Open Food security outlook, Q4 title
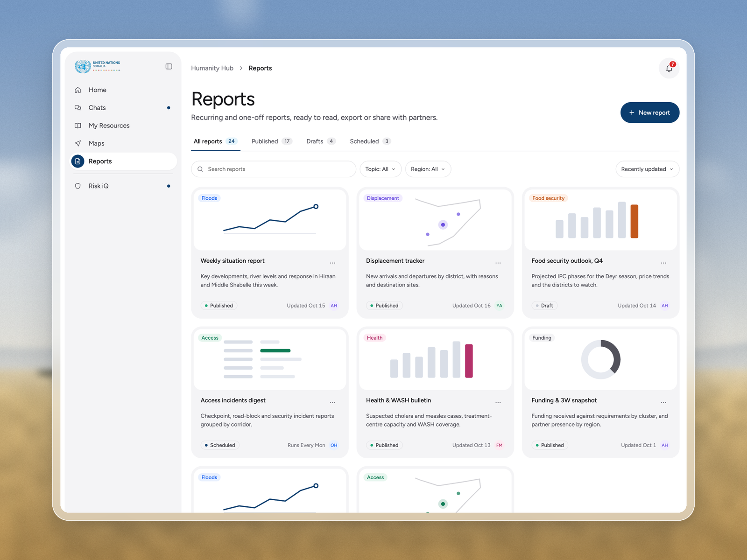 (567, 261)
